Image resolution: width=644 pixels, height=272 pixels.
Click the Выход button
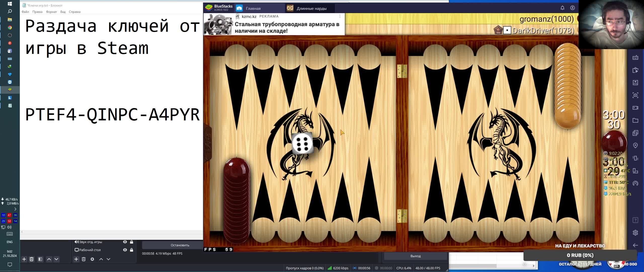pyautogui.click(x=415, y=256)
